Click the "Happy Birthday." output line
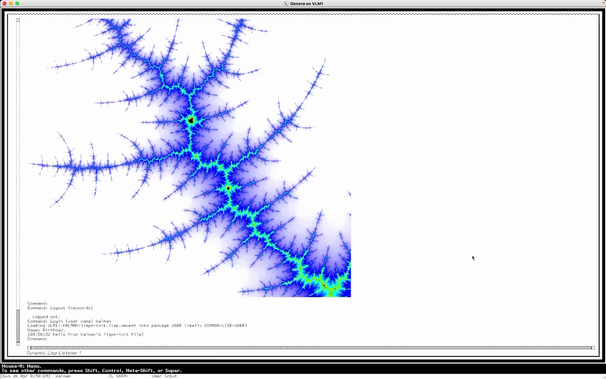 tap(46, 330)
